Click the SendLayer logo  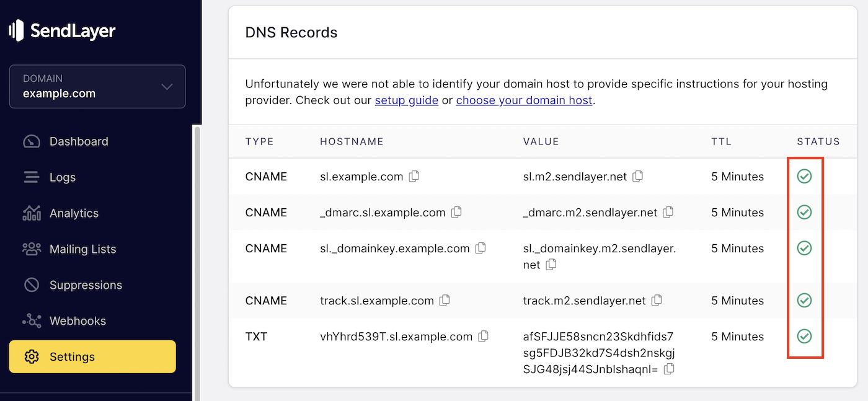62,30
